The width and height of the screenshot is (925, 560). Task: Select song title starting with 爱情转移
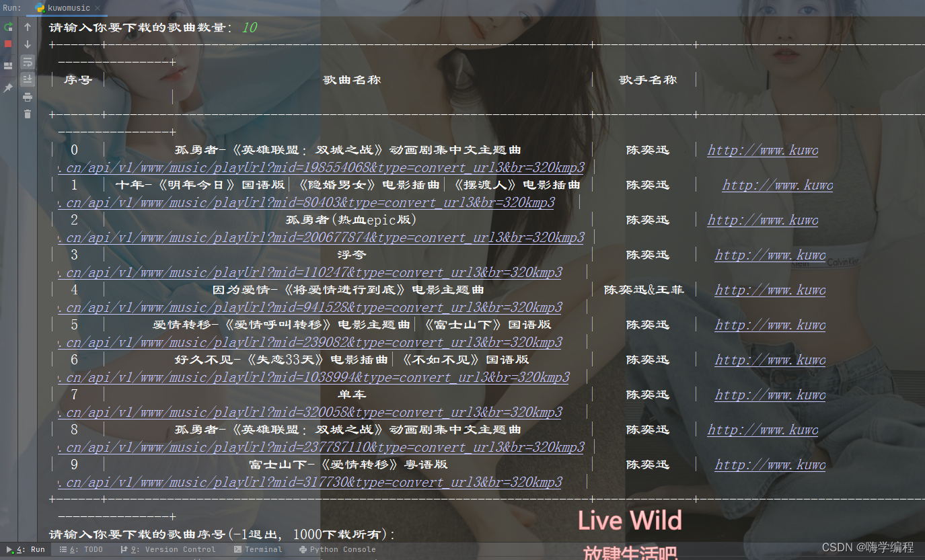click(352, 325)
